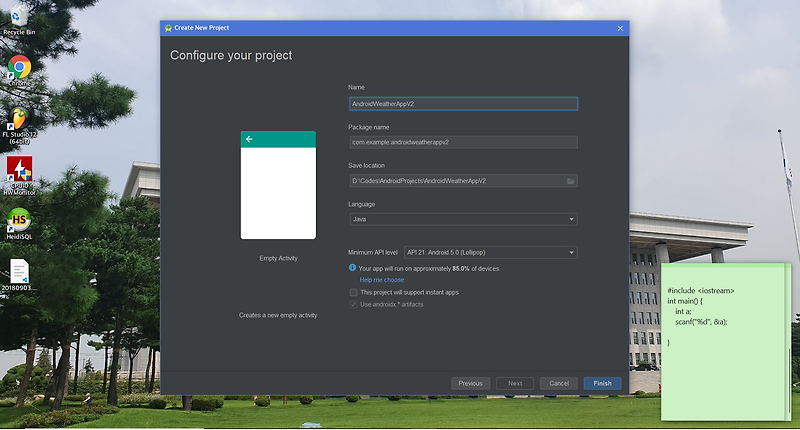Select the 20180903 text file icon

19,275
